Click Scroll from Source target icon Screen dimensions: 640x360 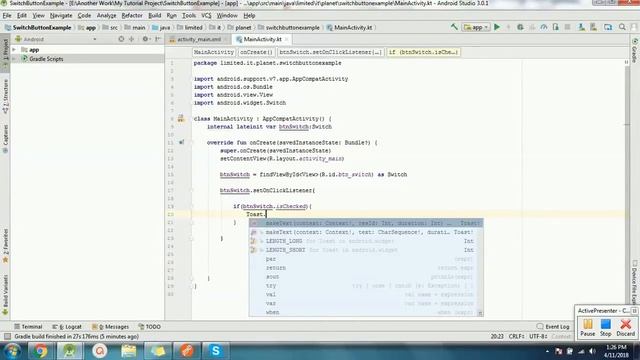(121, 39)
